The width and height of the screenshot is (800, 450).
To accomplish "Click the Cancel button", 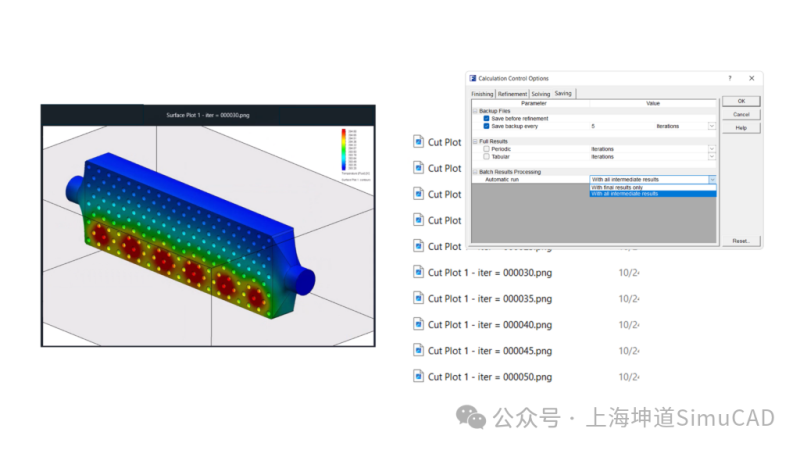I will (741, 114).
